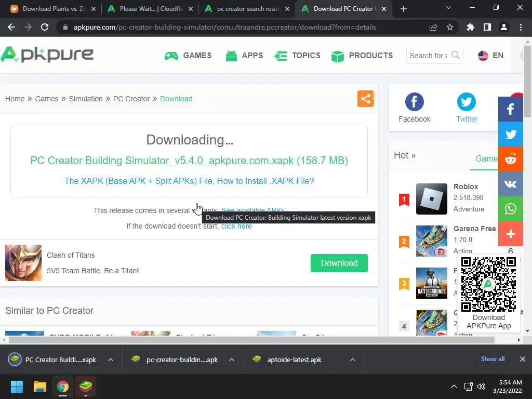Open the PRODUCTS navigation menu

point(362,55)
